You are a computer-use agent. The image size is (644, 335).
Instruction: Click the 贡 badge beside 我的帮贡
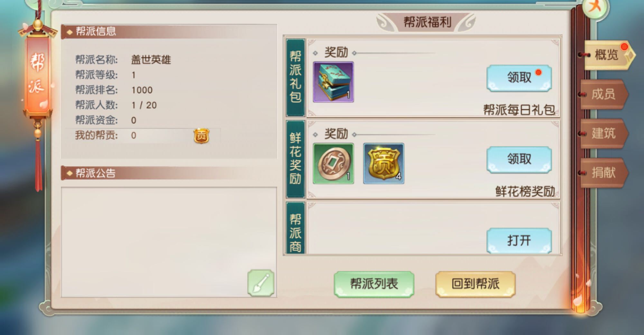(201, 136)
